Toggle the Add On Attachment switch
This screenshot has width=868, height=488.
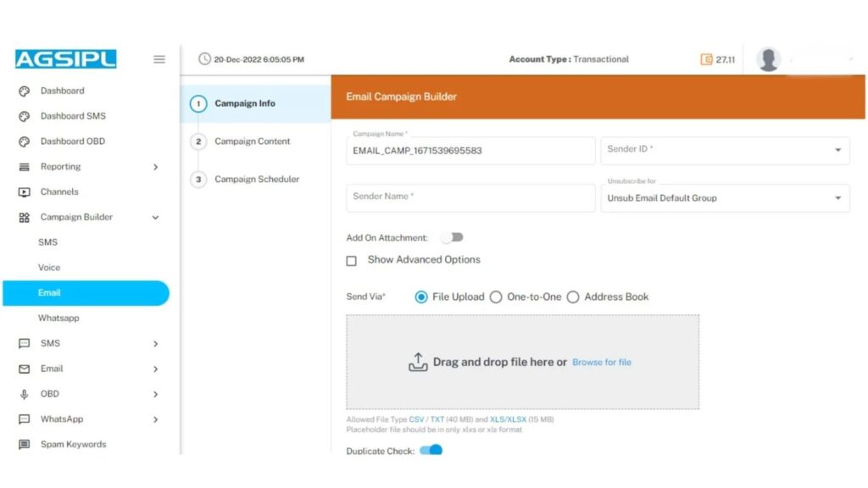(x=452, y=238)
